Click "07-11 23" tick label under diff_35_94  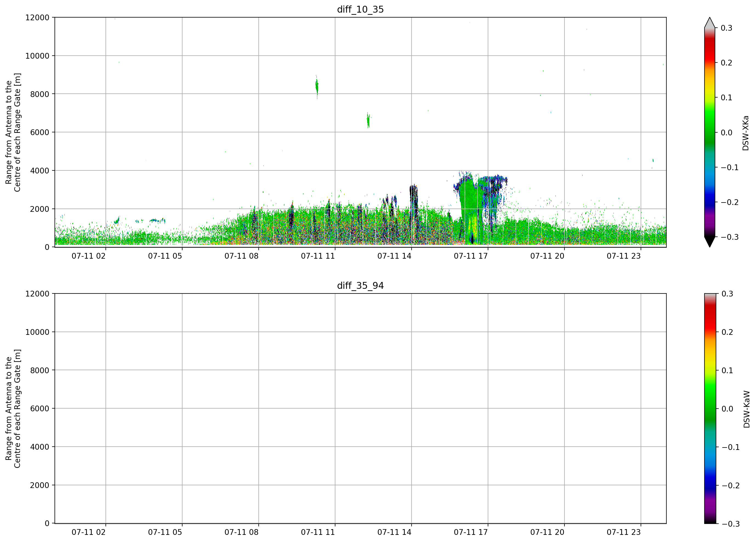click(x=624, y=532)
